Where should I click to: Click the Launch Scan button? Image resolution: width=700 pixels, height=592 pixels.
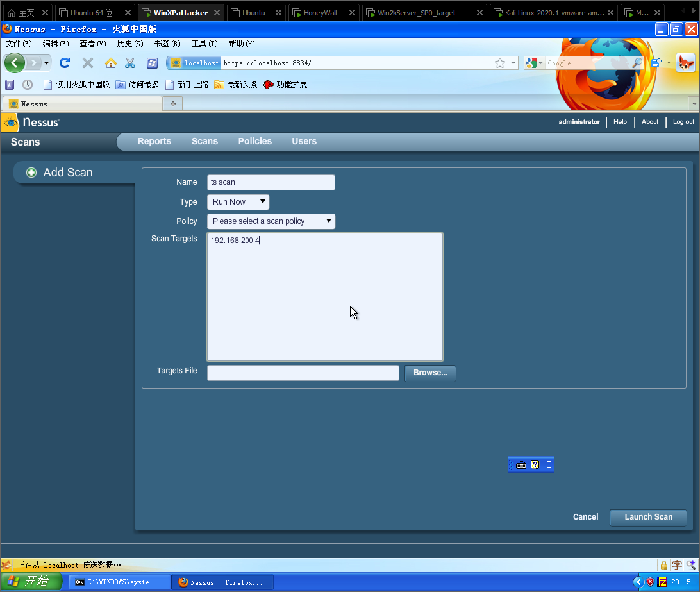coord(648,517)
